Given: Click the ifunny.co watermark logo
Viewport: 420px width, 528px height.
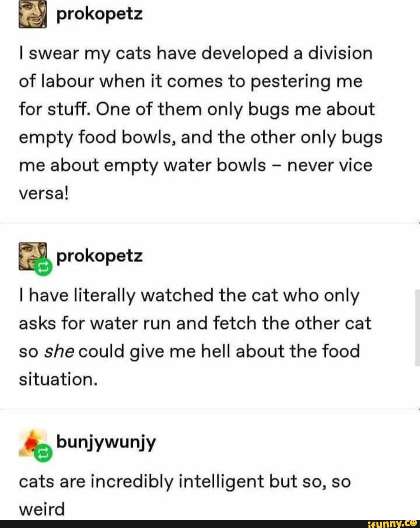Looking at the screenshot, I should pyautogui.click(x=392, y=523).
